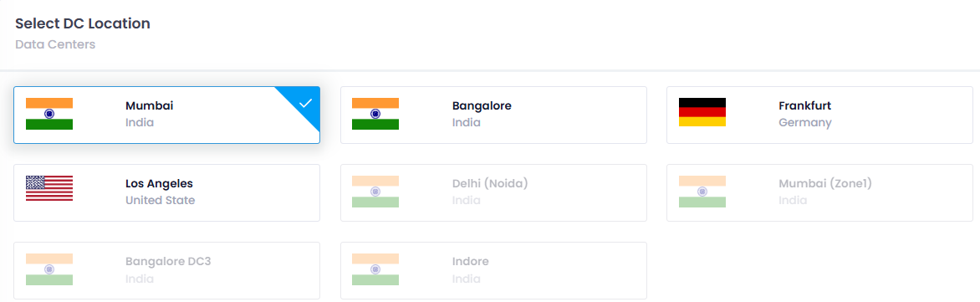Click the faded flag on the Indore card
This screenshot has width=980, height=302.
375,269
